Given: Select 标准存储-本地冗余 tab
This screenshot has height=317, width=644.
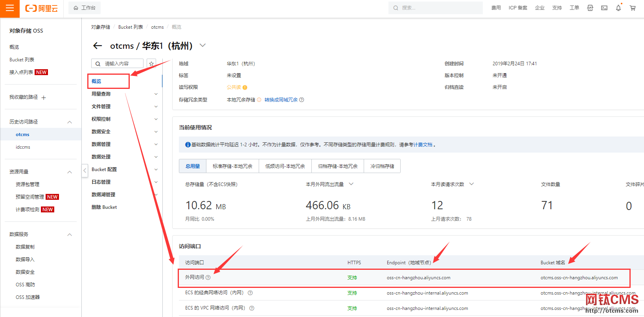Looking at the screenshot, I should point(232,166).
